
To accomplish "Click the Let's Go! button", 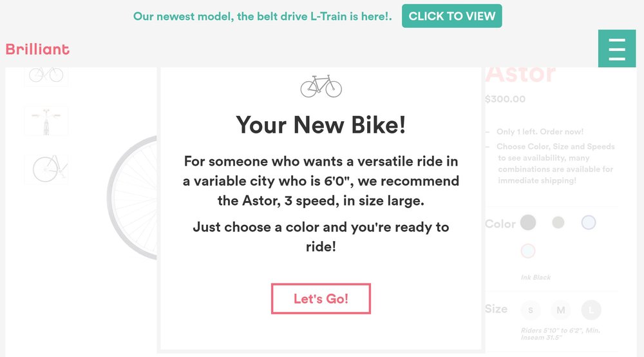I will click(321, 298).
